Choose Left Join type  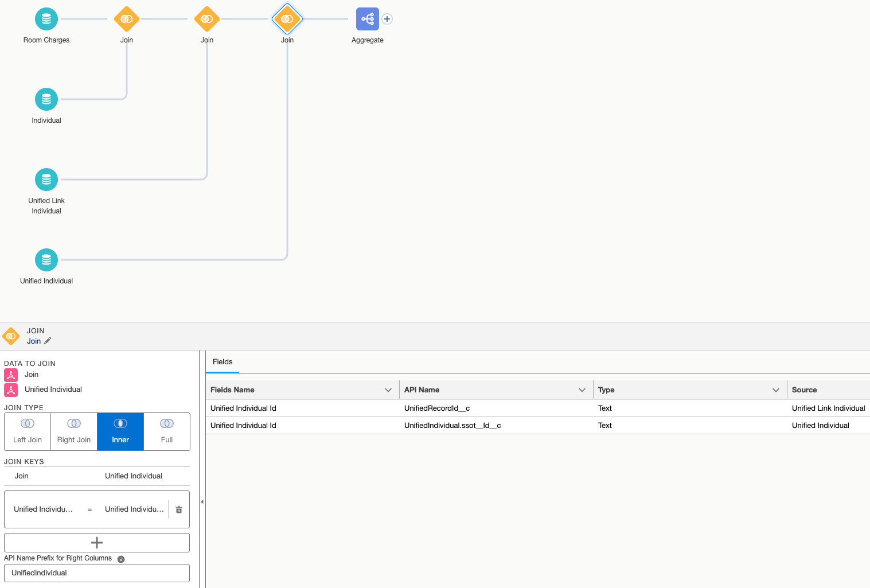point(28,431)
